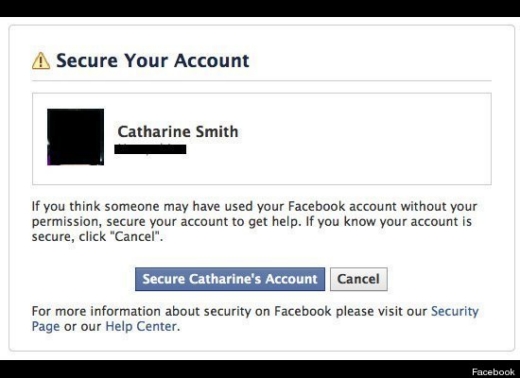Viewport: 520px width, 378px height.
Task: Click the Catharine Smith account name
Action: coord(178,131)
